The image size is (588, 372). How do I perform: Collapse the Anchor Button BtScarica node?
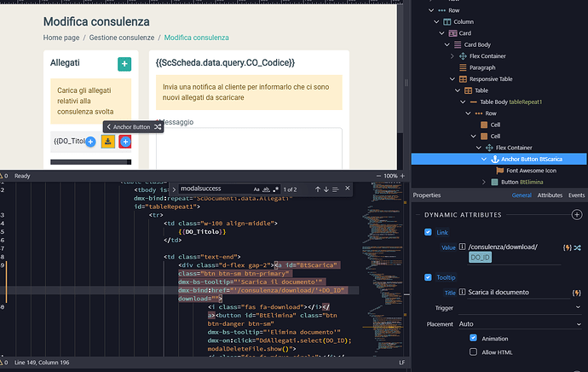tap(484, 160)
